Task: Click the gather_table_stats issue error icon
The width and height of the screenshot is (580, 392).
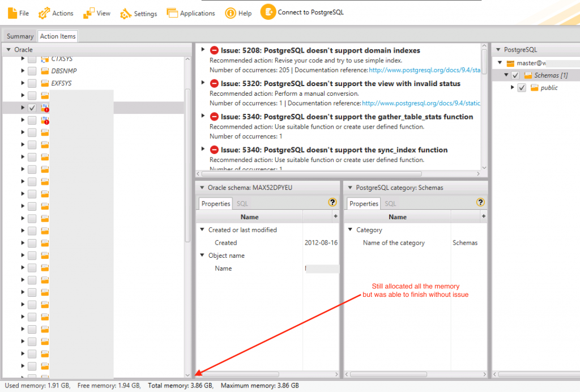Action: 214,117
